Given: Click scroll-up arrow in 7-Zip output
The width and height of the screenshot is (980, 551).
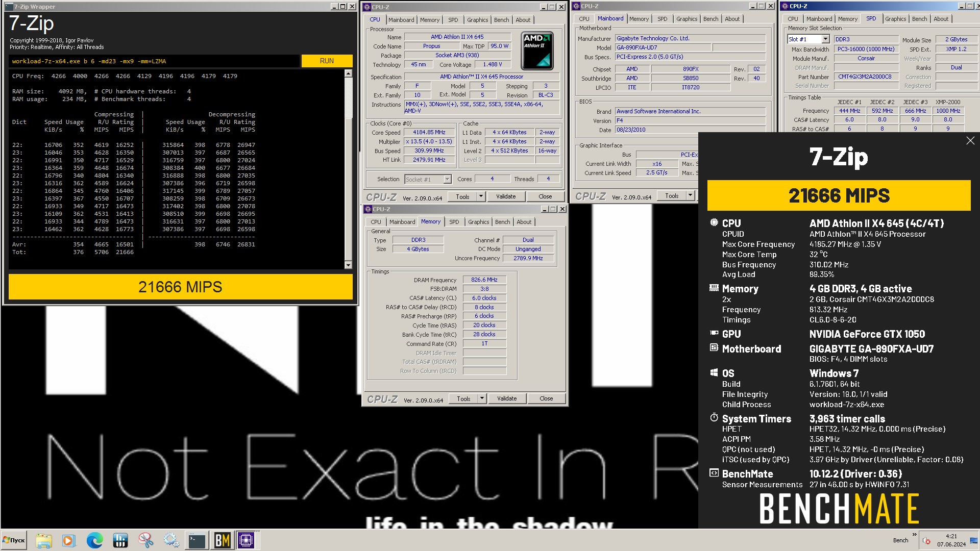Looking at the screenshot, I should pos(348,73).
